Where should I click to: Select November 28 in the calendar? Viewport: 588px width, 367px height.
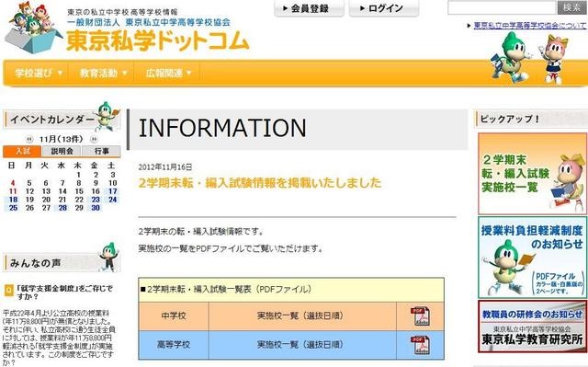coord(62,208)
